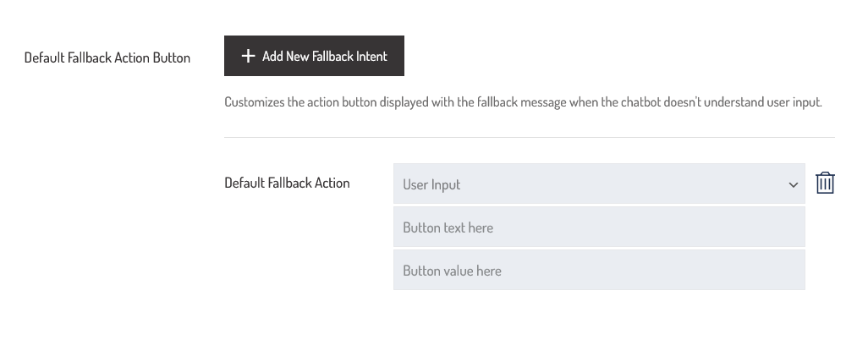Image resolution: width=868 pixels, height=345 pixels.
Task: Select the User Input text in the combo box
Action: click(431, 185)
